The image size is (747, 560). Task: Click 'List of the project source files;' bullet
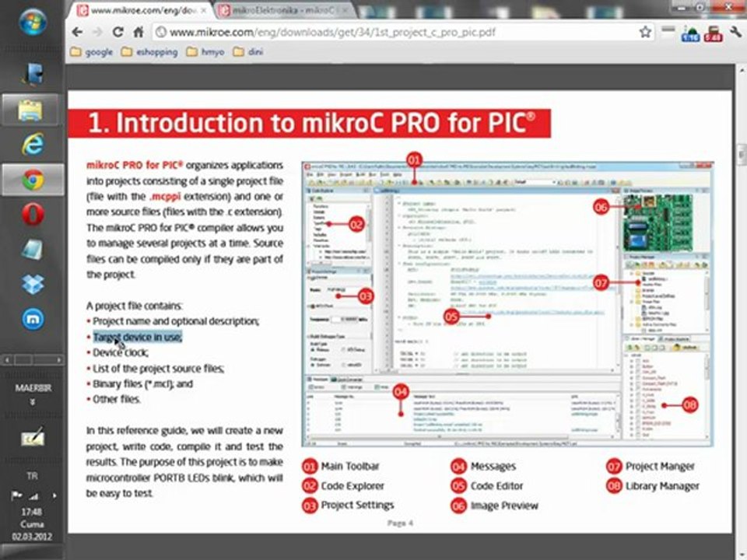point(158,368)
